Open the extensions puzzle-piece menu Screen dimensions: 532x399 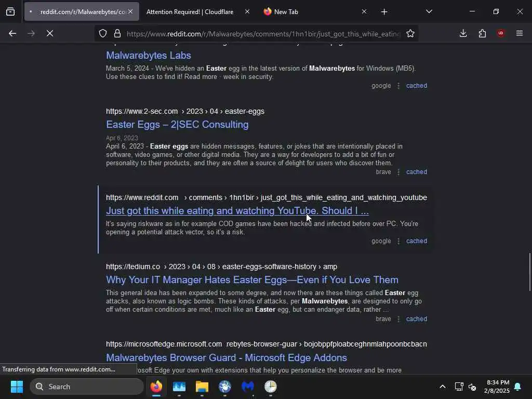pyautogui.click(x=482, y=33)
